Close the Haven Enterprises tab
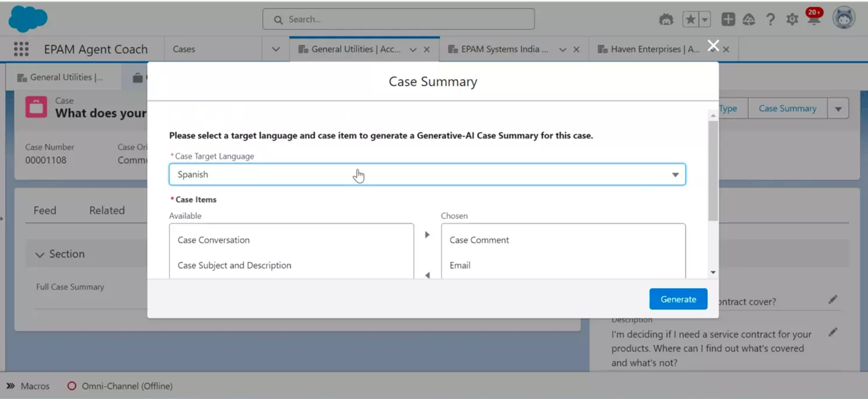The image size is (868, 399). tap(726, 50)
